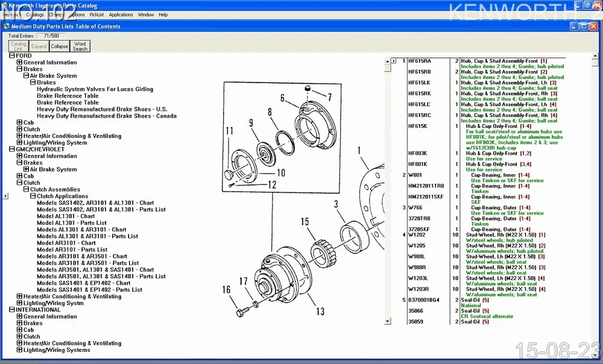The image size is (603, 364).
Task: Click the Collapse button
Action: (x=59, y=46)
